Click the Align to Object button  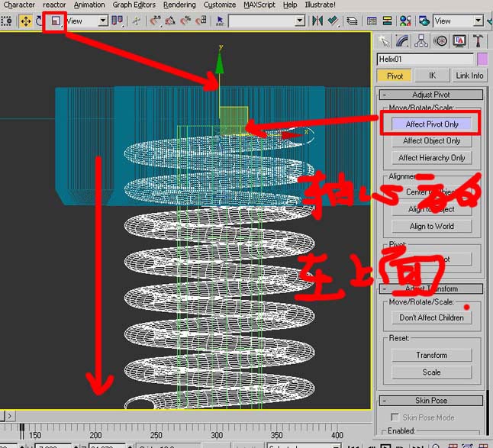click(x=432, y=209)
